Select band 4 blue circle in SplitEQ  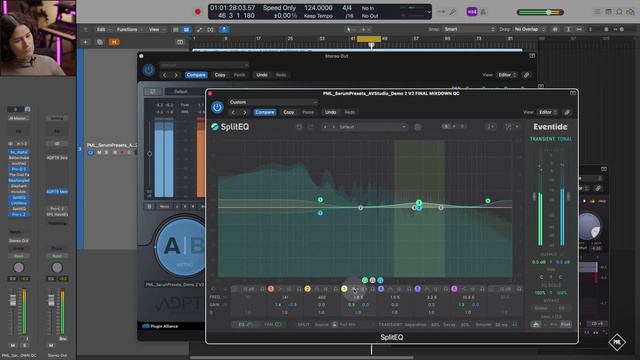(x=381, y=289)
